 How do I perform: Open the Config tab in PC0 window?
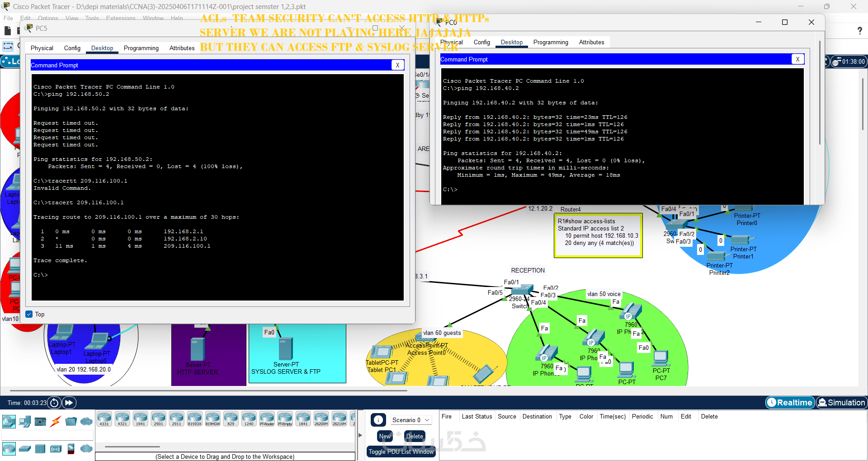(x=482, y=42)
